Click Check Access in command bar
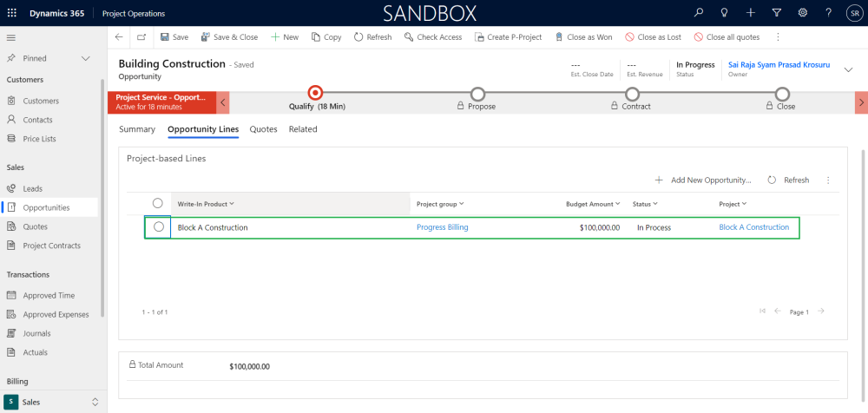The image size is (868, 413). [x=433, y=37]
